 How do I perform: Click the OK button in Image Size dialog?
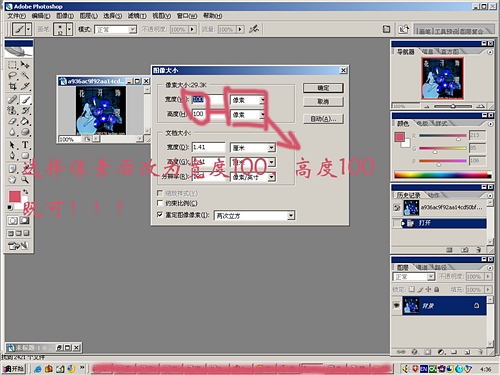323,88
